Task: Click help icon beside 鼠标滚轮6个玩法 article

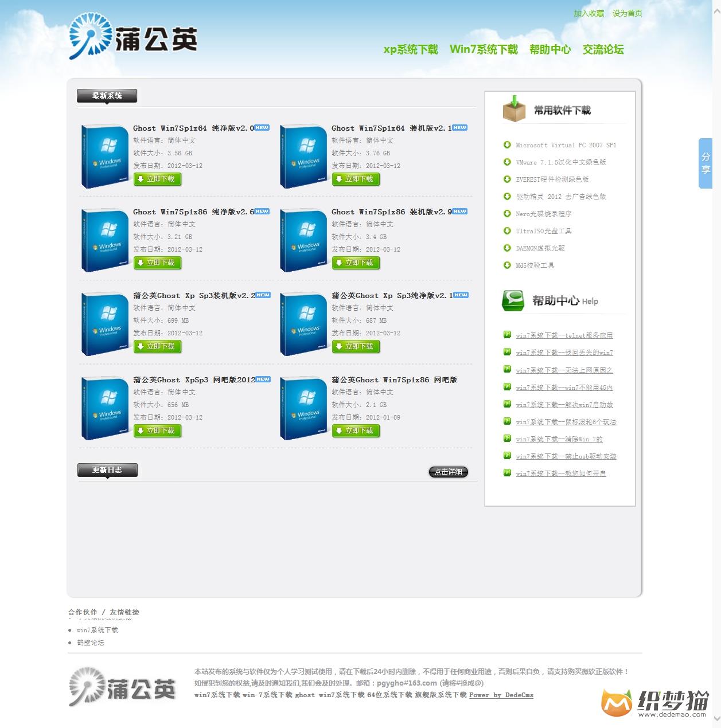Action: [507, 421]
